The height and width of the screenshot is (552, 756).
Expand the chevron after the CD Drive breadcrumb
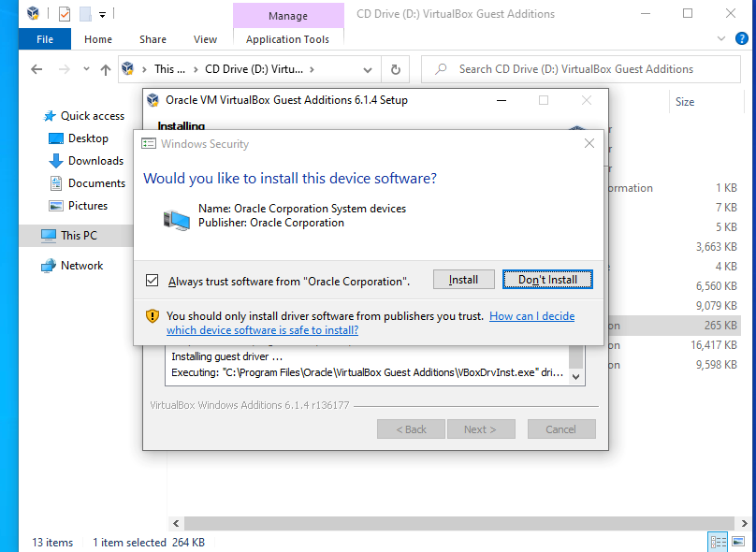(x=313, y=69)
